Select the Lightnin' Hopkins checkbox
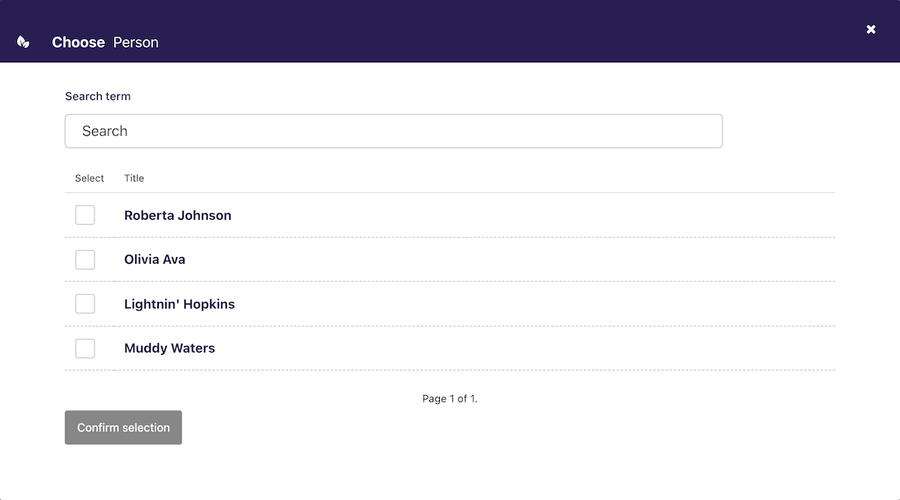Image resolution: width=900 pixels, height=500 pixels. (85, 303)
